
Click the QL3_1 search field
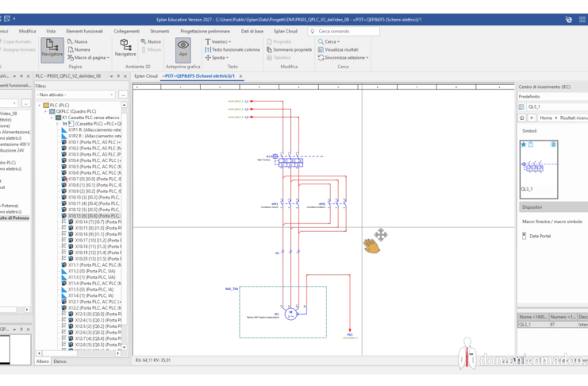click(557, 107)
